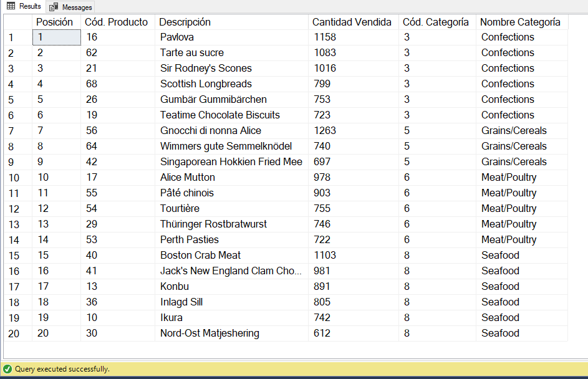Click the Nord-Ost Matjeshering cell

pyautogui.click(x=231, y=333)
